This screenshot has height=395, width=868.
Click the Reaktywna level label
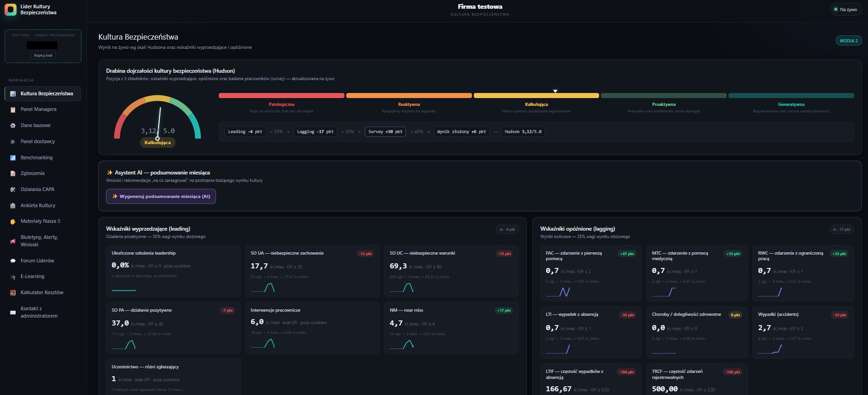[x=409, y=105]
